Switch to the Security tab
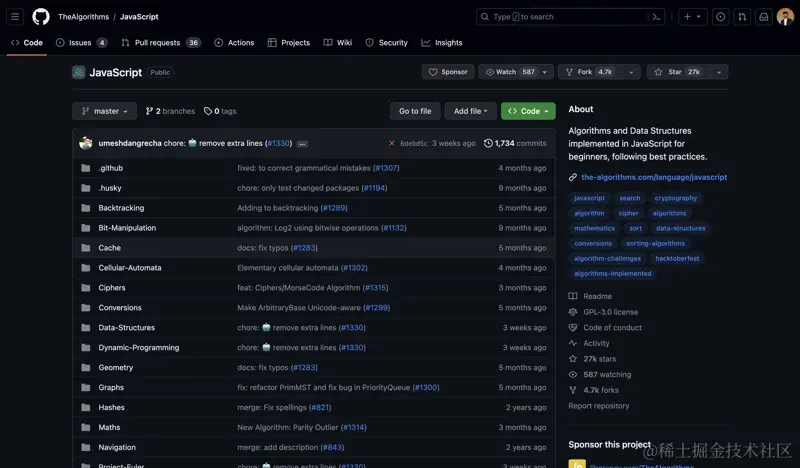This screenshot has width=800, height=468. 387,43
